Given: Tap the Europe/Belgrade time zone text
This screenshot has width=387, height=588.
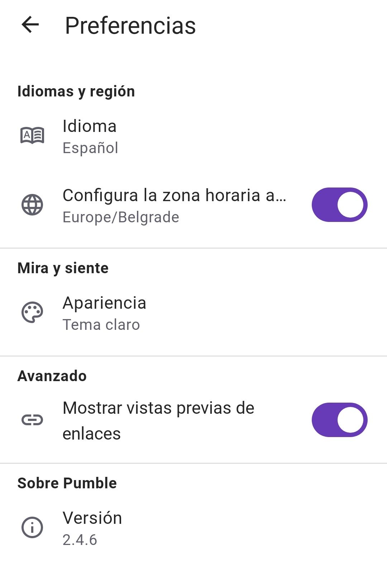Looking at the screenshot, I should (121, 217).
